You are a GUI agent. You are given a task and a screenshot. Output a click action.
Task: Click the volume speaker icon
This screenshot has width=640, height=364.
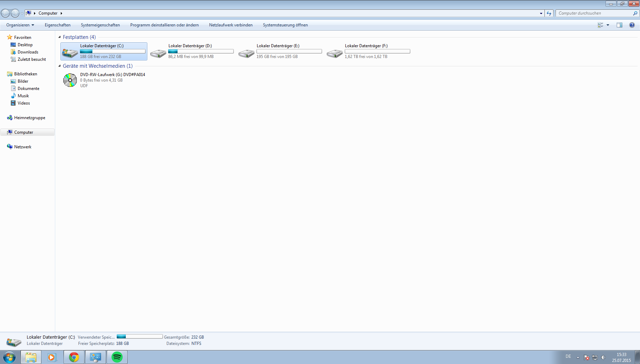point(603,357)
